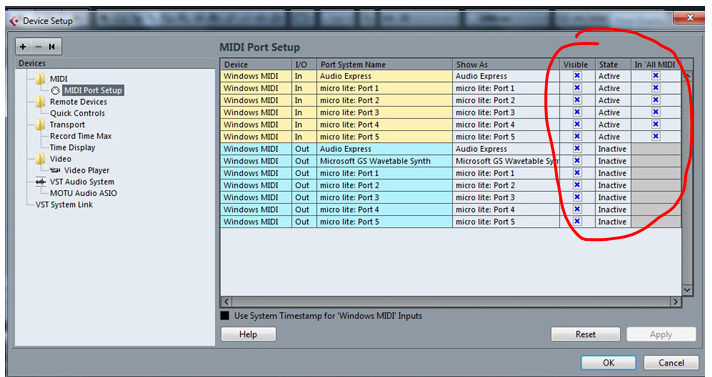
Task: Enable Use System Timestamp for Windows MIDI Inputs
Action: click(x=225, y=316)
